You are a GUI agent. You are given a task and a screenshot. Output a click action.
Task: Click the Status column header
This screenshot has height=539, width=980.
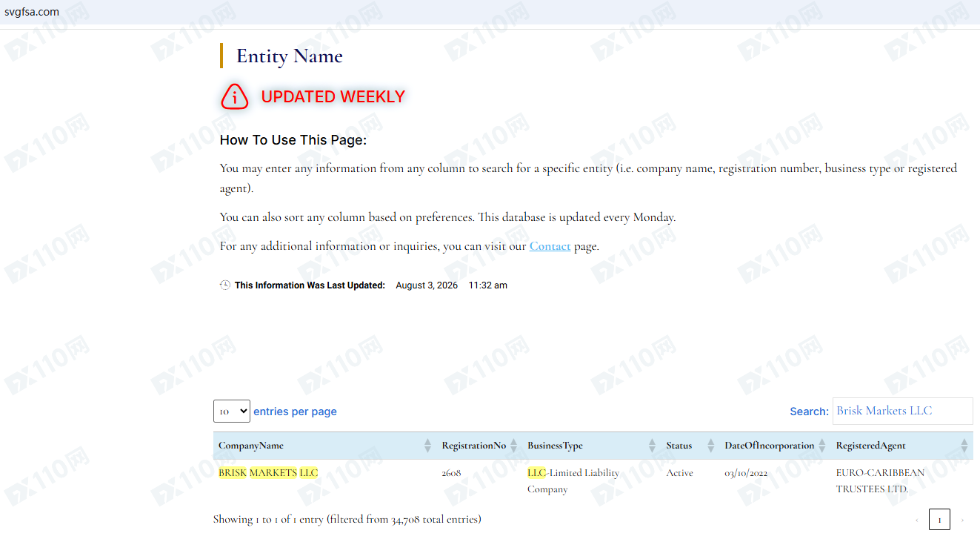click(x=690, y=446)
